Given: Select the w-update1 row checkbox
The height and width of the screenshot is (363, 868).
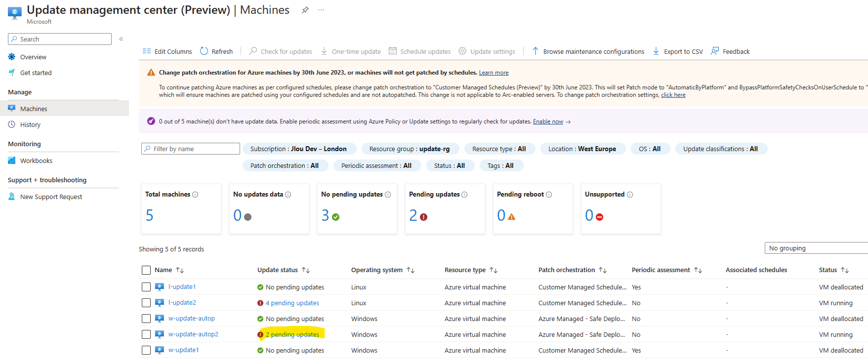Looking at the screenshot, I should pos(146,350).
